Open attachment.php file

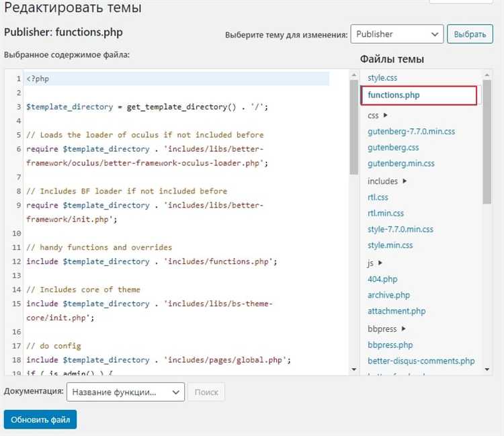coord(396,311)
